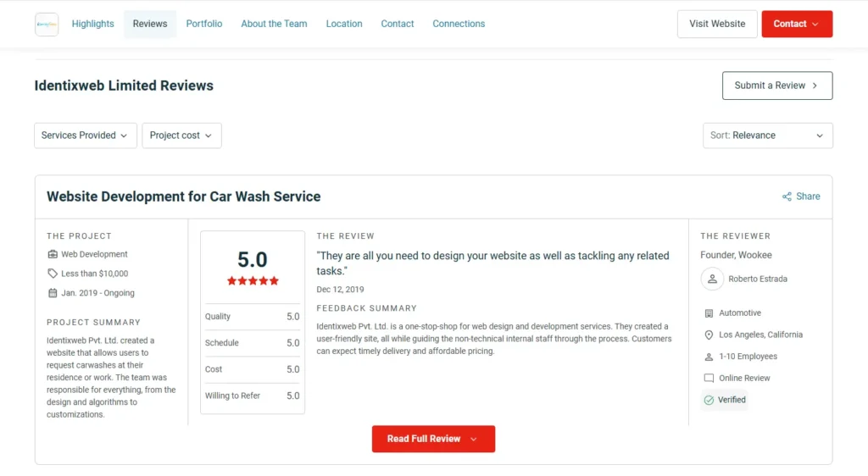Expand the Services Provided filter

[86, 136]
